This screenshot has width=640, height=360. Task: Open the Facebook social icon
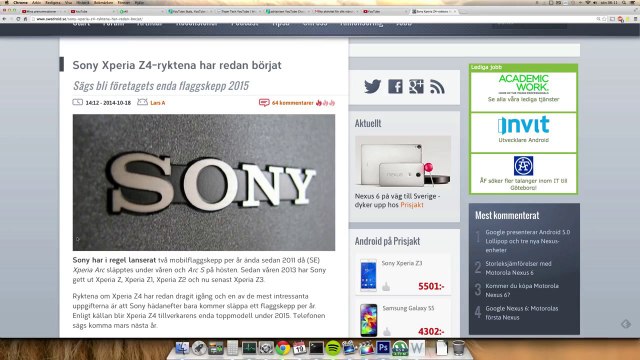pyautogui.click(x=395, y=87)
